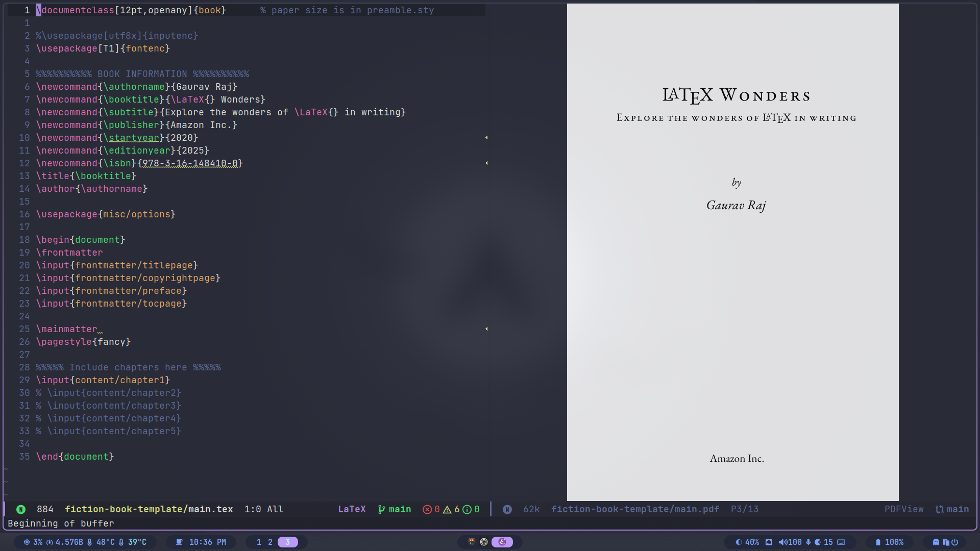The width and height of the screenshot is (980, 551).
Task: Click the volume speaker icon
Action: tap(782, 542)
